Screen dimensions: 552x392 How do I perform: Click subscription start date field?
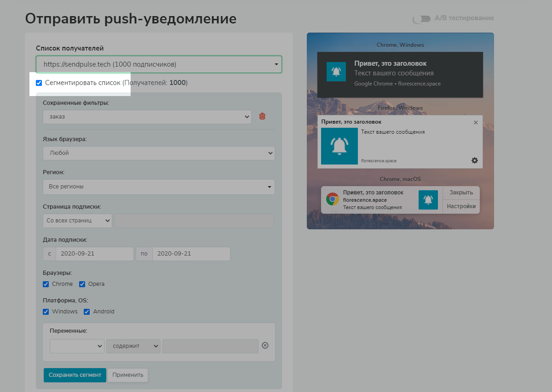point(94,254)
